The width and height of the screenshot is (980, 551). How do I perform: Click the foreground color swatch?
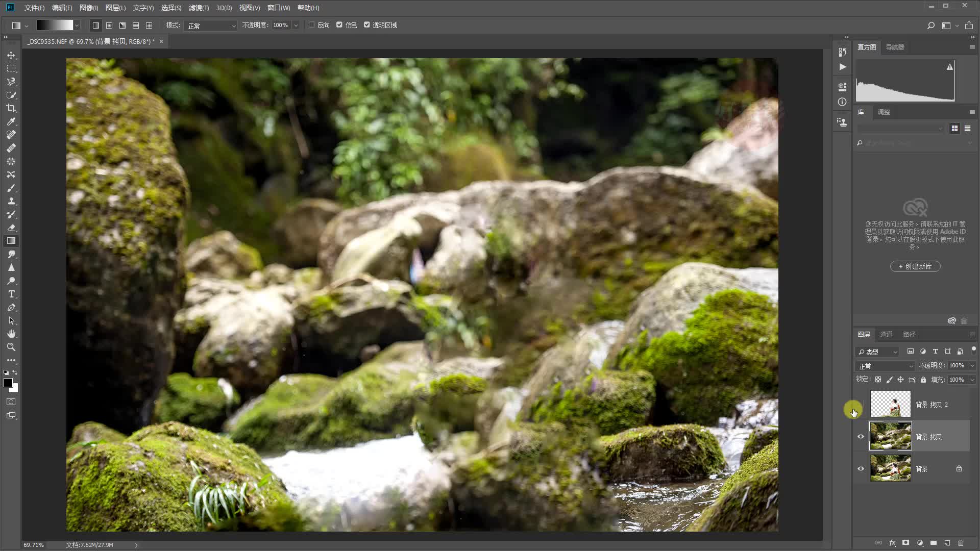[8, 383]
